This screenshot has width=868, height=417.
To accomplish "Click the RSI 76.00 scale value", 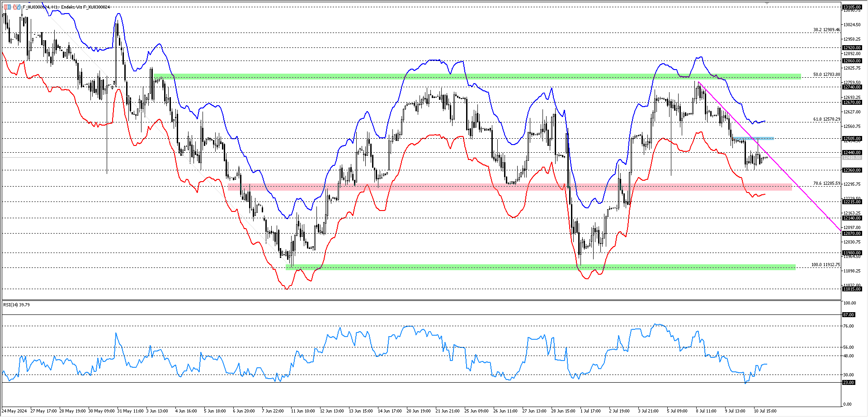I will click(x=849, y=326).
